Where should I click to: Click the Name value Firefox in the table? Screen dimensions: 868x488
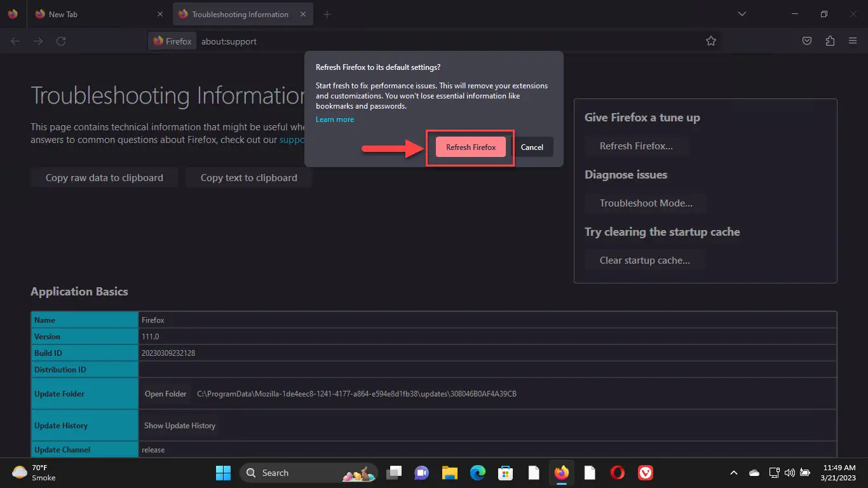[x=153, y=320]
